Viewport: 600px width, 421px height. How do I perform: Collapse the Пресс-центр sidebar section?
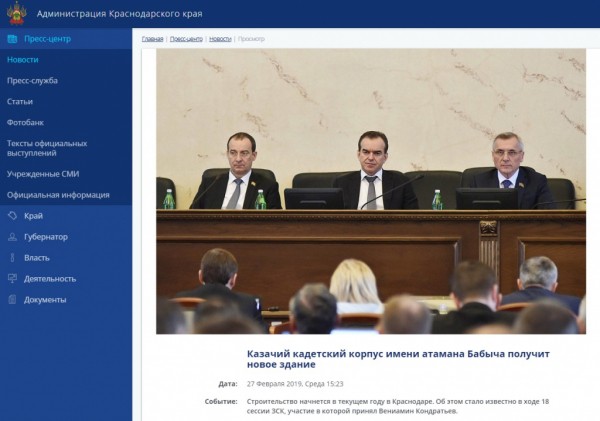click(x=47, y=39)
